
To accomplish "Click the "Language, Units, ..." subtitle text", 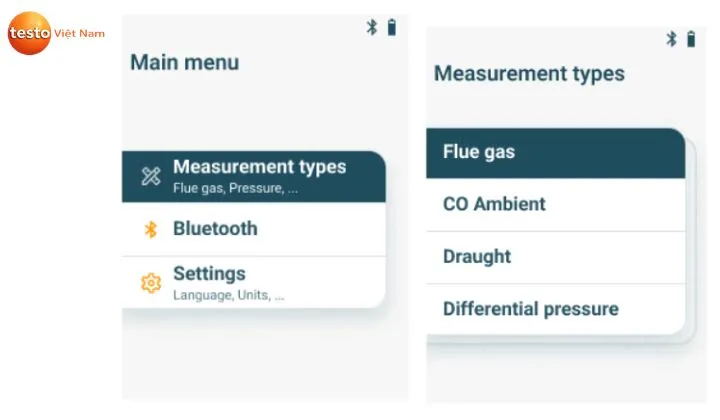I will click(x=228, y=296).
